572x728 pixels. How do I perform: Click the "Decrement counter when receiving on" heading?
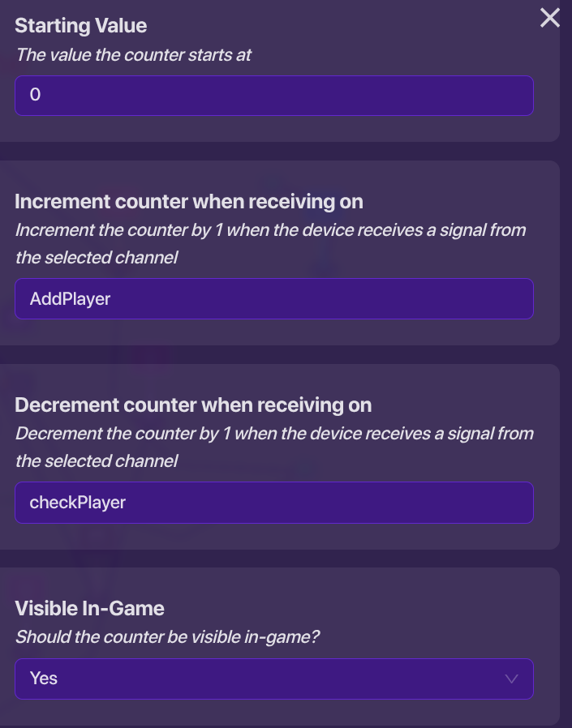(x=193, y=405)
